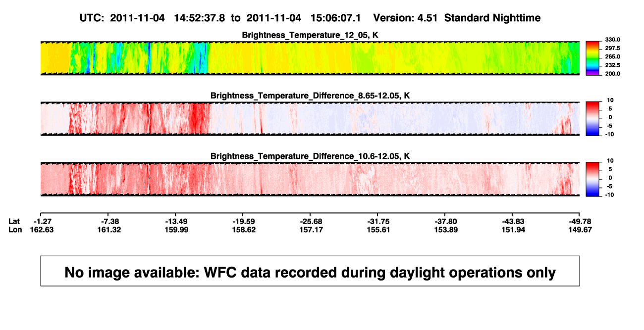Click the 'Lat' axis row label
The height and width of the screenshot is (330, 644).
14,221
